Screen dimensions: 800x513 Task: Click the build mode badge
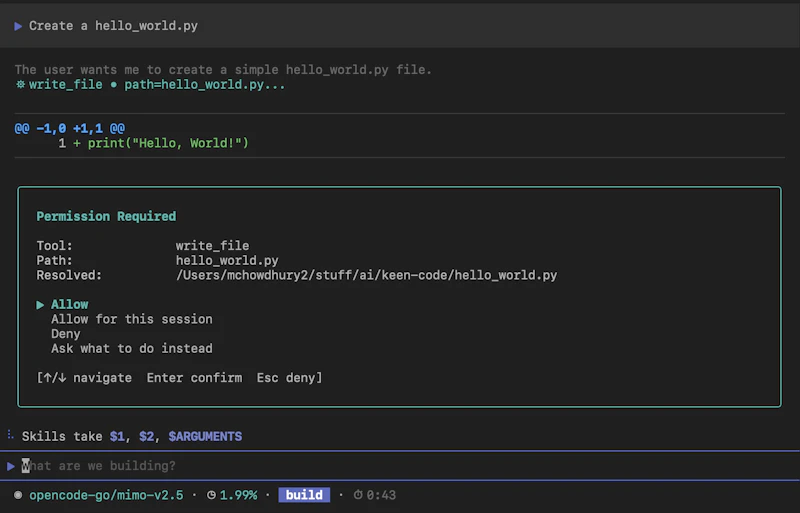point(304,495)
